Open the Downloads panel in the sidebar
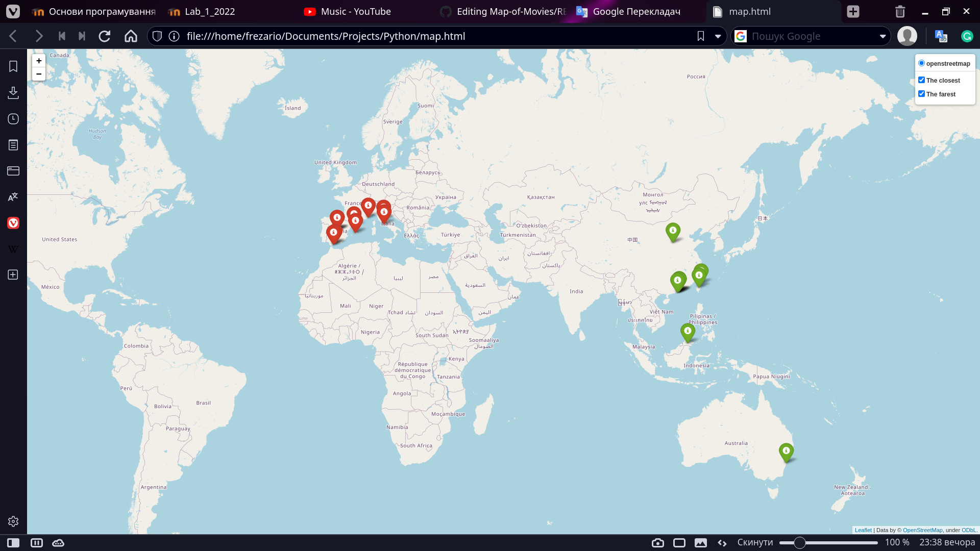This screenshot has width=980, height=551. [13, 93]
